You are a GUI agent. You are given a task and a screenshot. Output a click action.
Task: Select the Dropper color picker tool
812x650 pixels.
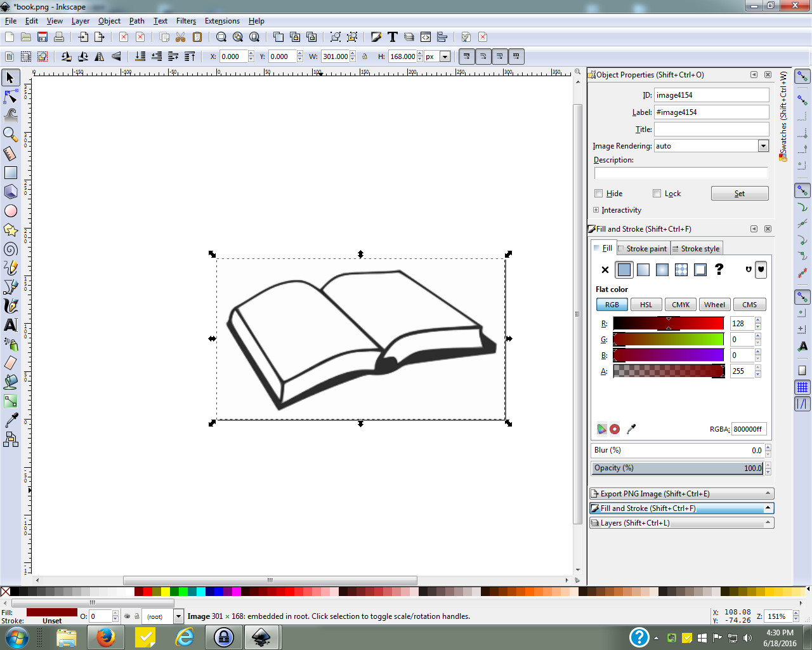pos(10,420)
